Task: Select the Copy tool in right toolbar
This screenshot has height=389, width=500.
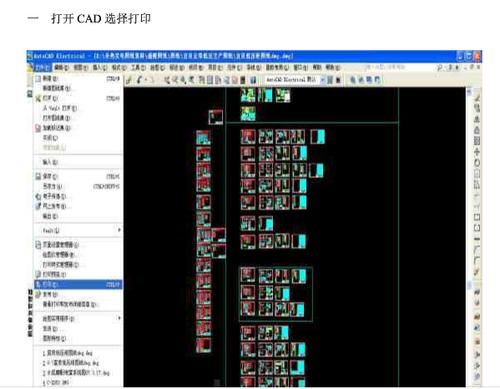Action: pyautogui.click(x=477, y=108)
